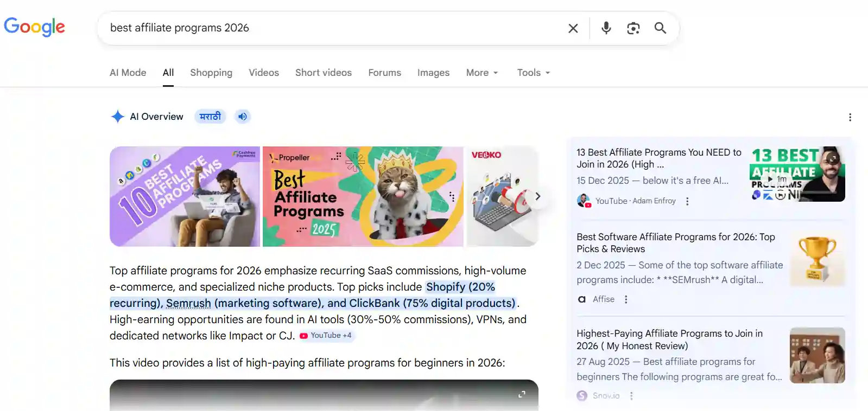The width and height of the screenshot is (868, 411).
Task: Click the Affise favicon
Action: [x=582, y=299]
